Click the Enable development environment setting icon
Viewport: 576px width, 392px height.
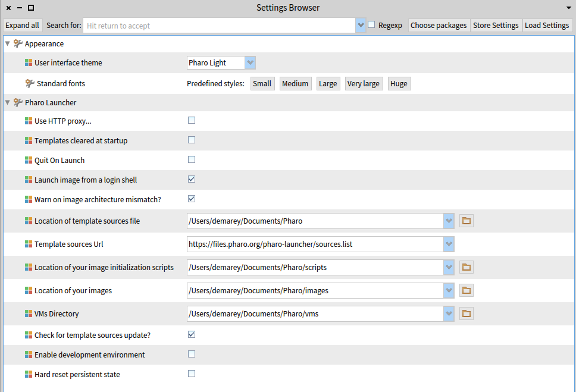[x=29, y=355]
